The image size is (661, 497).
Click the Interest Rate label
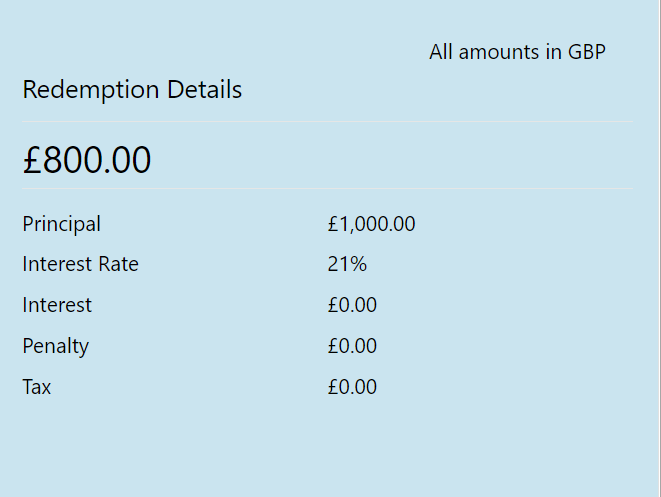[x=81, y=264]
